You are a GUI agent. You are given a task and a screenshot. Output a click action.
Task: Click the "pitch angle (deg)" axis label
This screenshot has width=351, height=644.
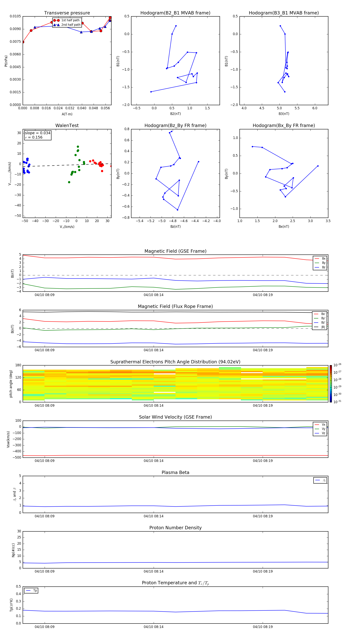coord(11,384)
